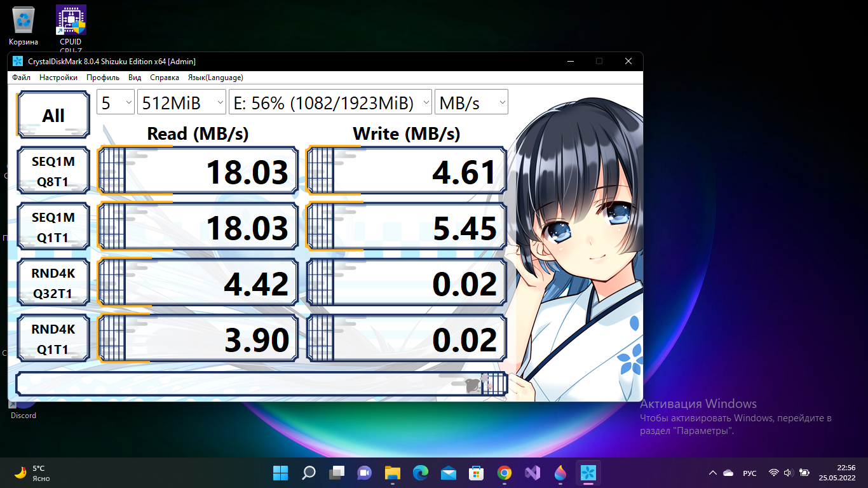Open the Recycle Bin (Корзина) desktop icon
Image resolution: width=868 pixels, height=488 pixels.
(x=24, y=25)
